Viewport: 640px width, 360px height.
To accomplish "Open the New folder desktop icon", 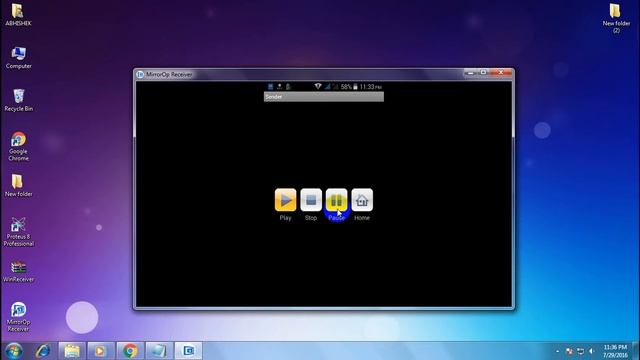I will click(18, 186).
